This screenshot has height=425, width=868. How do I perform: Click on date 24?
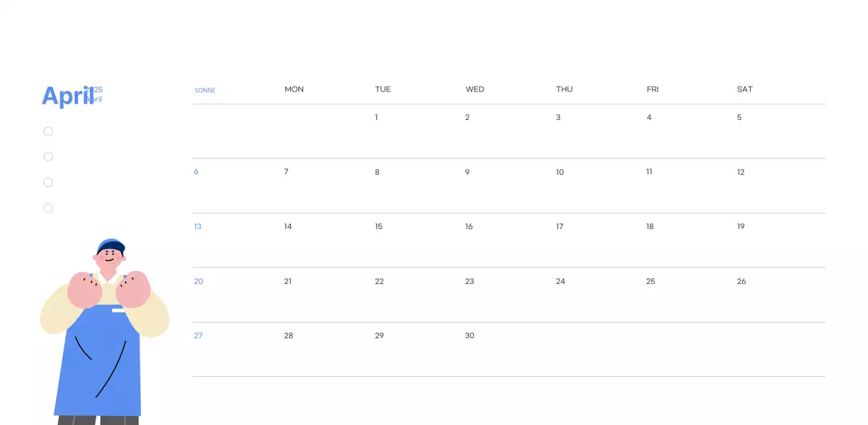(x=560, y=281)
